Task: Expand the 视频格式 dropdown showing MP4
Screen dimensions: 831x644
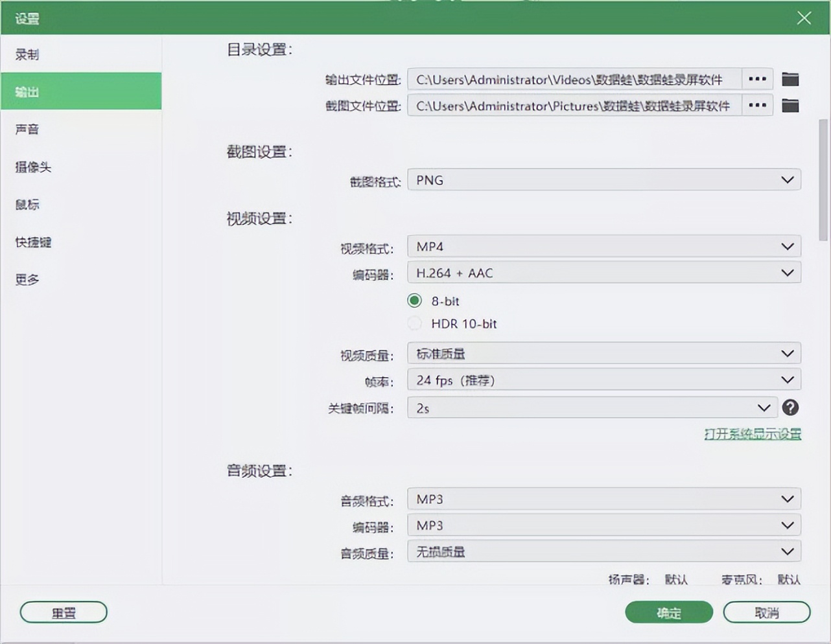Action: 603,246
